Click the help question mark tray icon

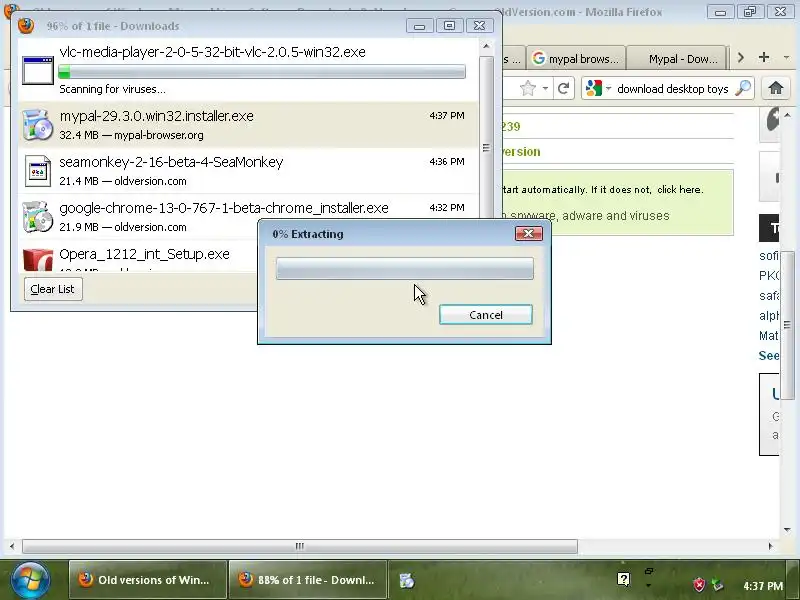pyautogui.click(x=623, y=579)
